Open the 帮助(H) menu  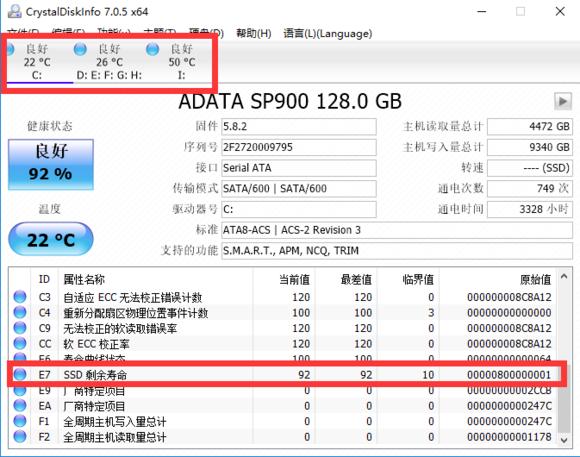coord(254,33)
